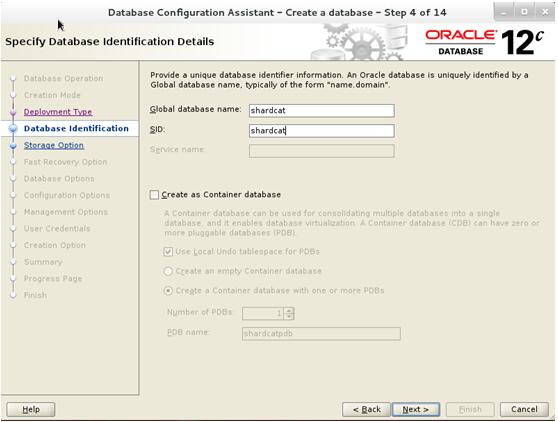Click the Service name field
The image size is (558, 422).
pos(322,151)
